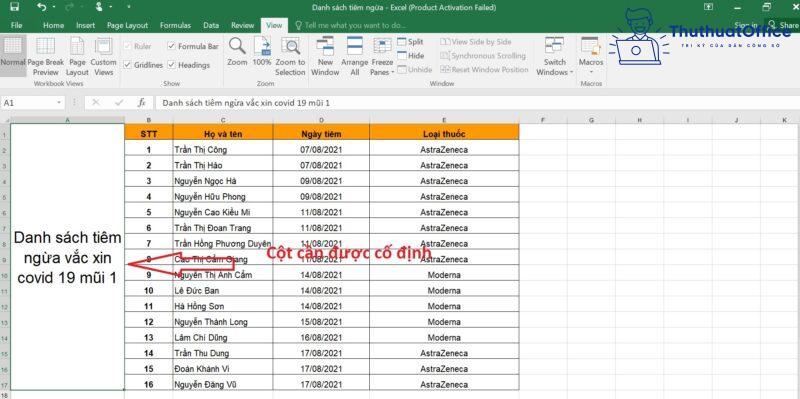Click the formula bar text field

pyautogui.click(x=477, y=103)
